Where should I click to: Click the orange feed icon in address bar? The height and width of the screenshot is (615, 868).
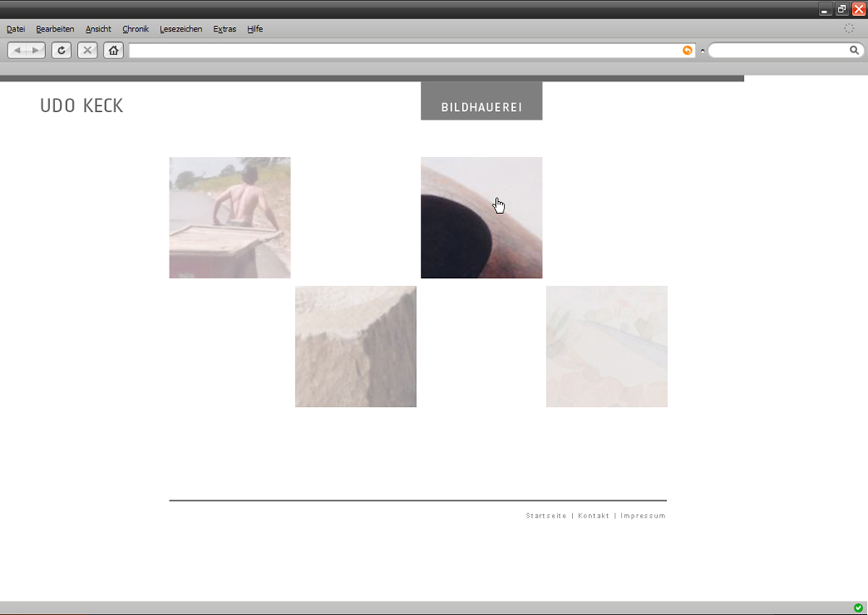point(687,51)
